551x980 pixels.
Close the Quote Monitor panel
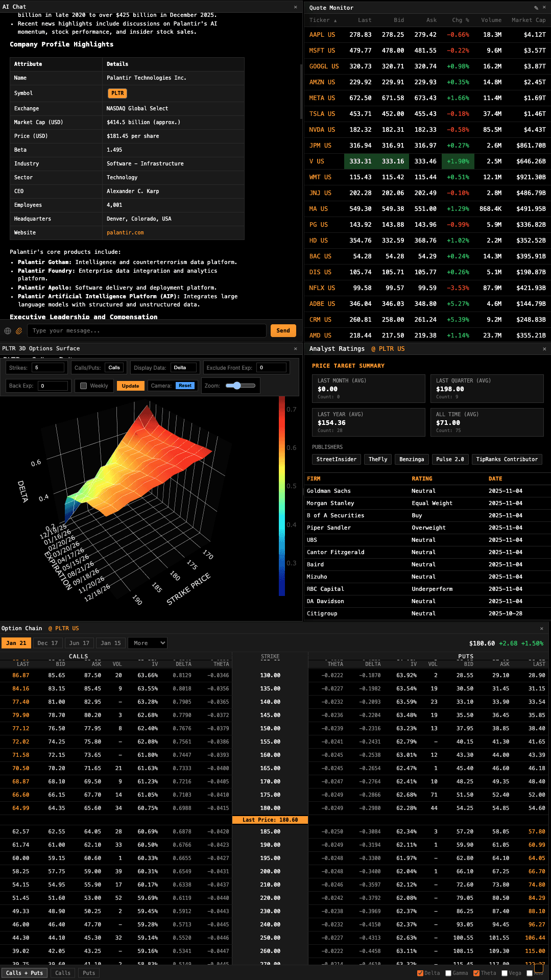(x=544, y=8)
